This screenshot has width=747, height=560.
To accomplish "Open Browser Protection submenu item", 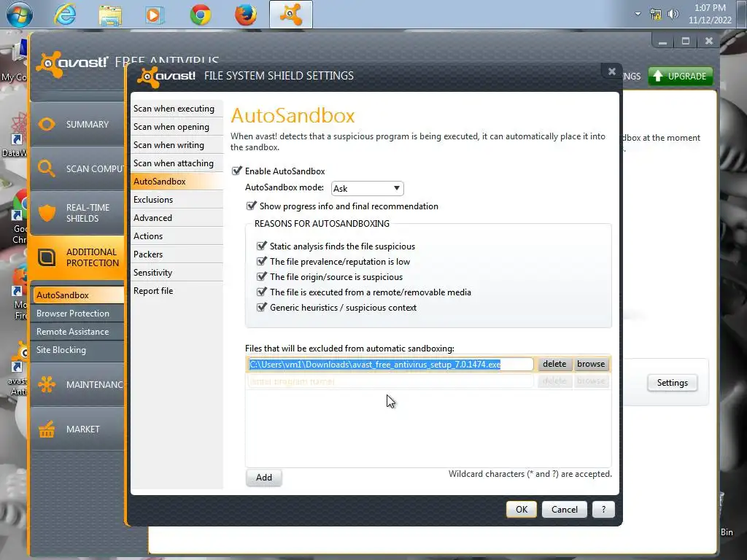I will pyautogui.click(x=78, y=314).
